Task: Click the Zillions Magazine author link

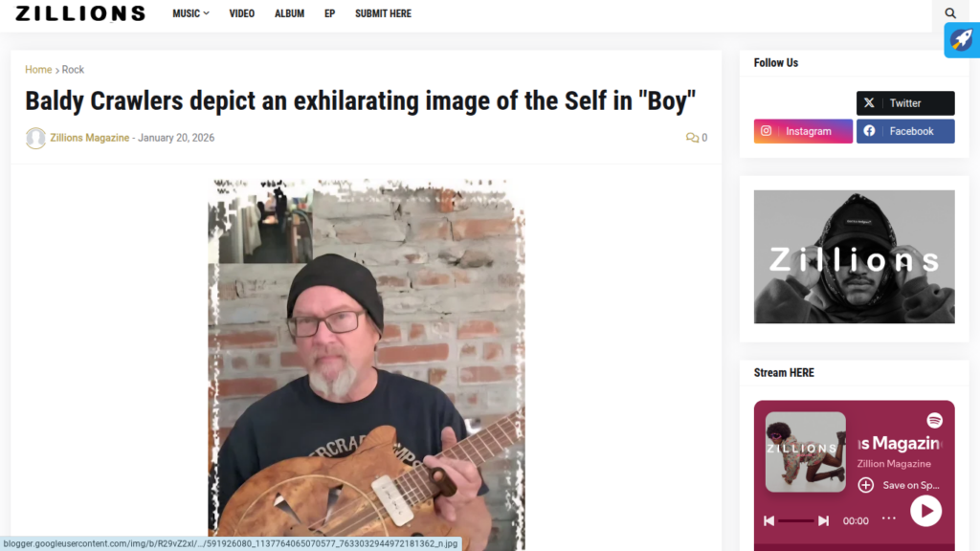Action: pos(89,138)
